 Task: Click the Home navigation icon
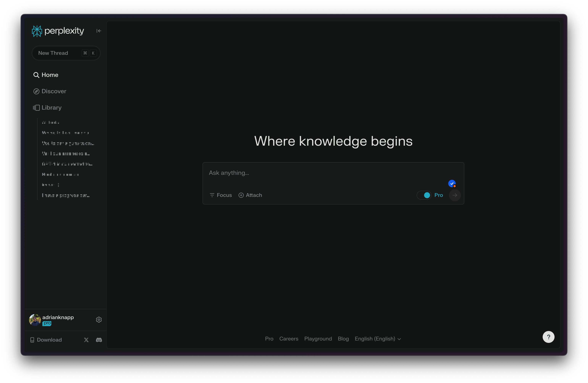[36, 74]
